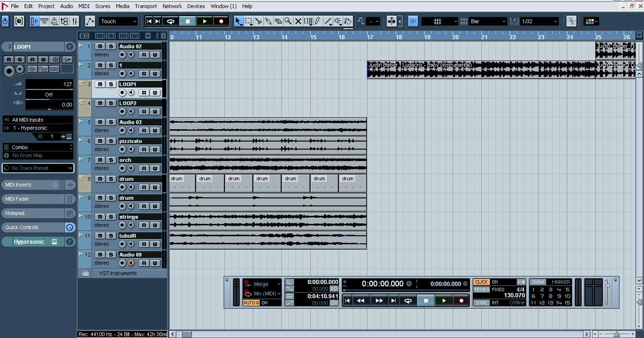The height and width of the screenshot is (338, 644).
Task: Start playback from the transport bar
Action: pyautogui.click(x=444, y=300)
